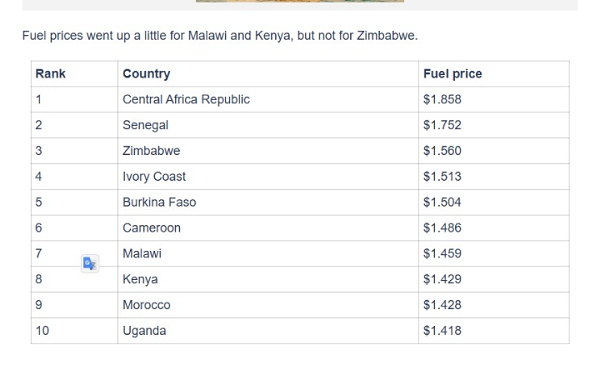
Task: Click the $1.560 price for Zimbabwe
Action: (442, 151)
